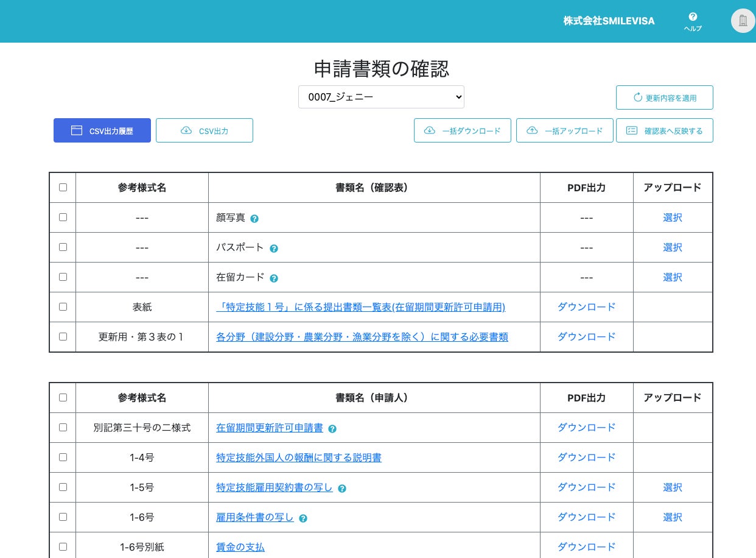Screen dimensions: 756x558
Task: Click the 一括アップロード button
Action: [x=565, y=130]
